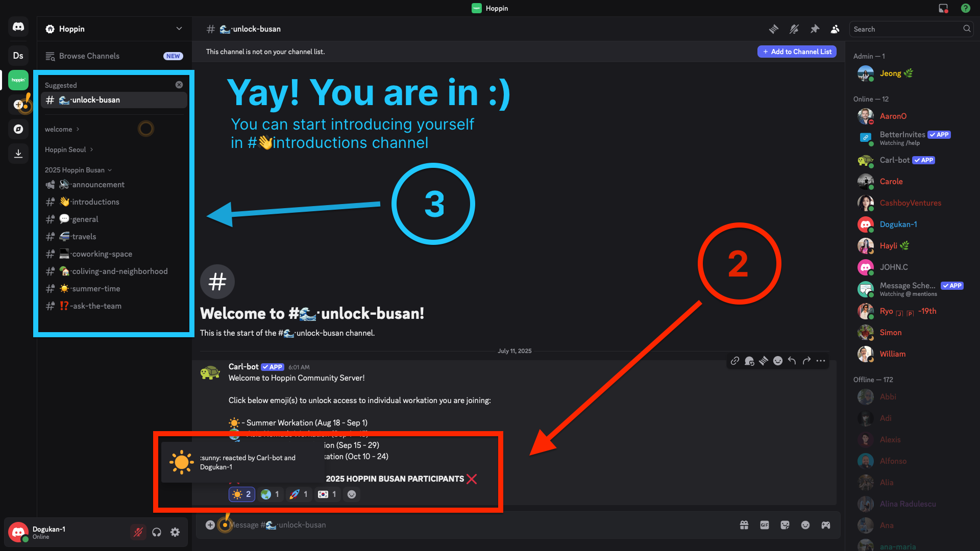Click Add Reaction icon in message toolbar
The width and height of the screenshot is (980, 551).
click(x=778, y=361)
